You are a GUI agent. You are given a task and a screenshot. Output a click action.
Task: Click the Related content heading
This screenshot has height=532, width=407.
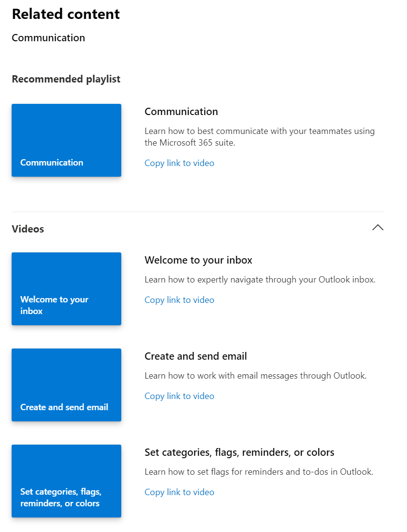click(65, 14)
